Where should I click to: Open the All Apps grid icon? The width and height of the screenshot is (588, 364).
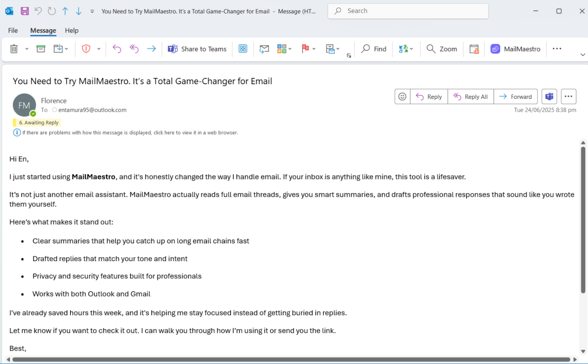click(243, 49)
